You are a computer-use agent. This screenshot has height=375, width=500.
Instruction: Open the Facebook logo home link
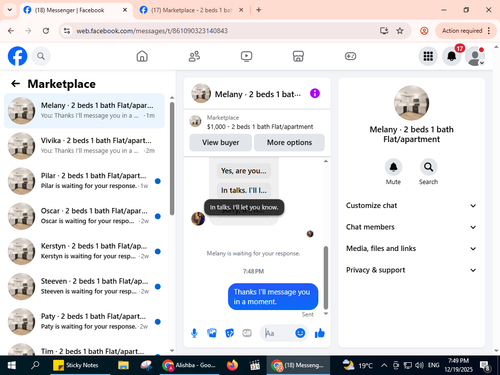pyautogui.click(x=17, y=56)
